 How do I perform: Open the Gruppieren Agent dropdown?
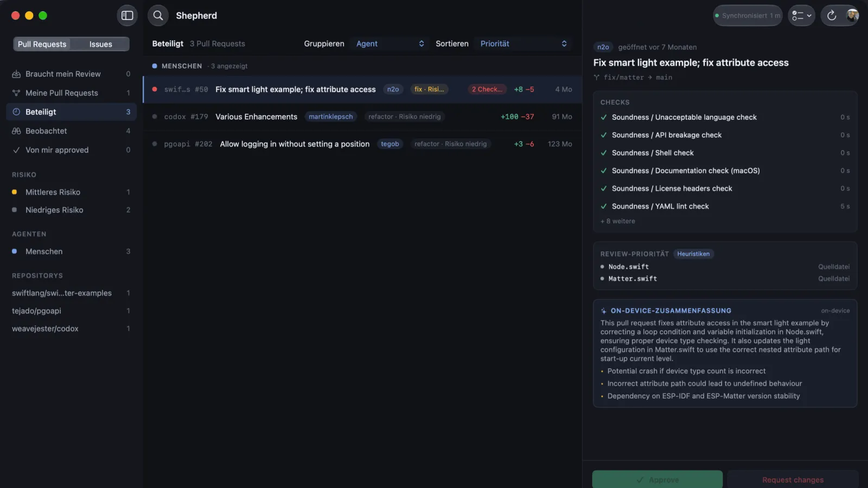[390, 43]
